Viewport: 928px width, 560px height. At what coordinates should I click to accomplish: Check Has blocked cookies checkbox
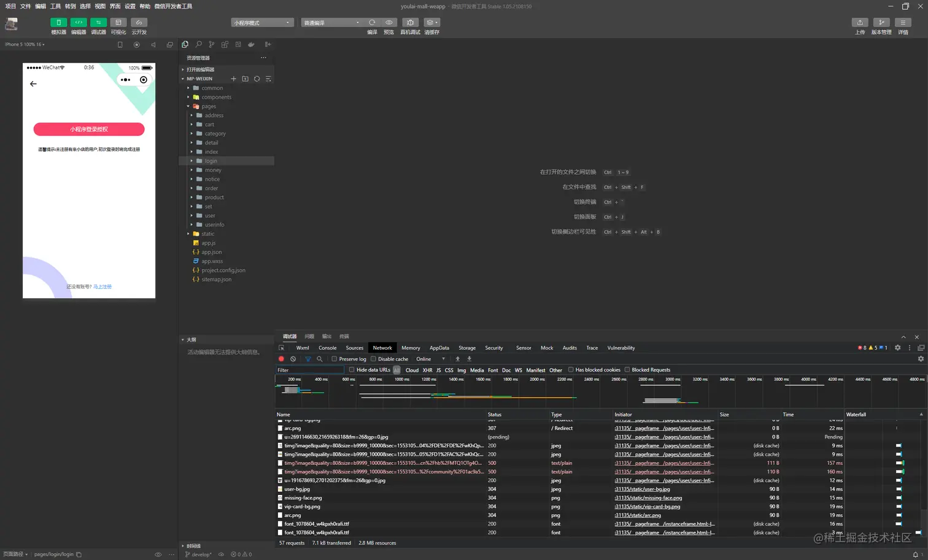[x=571, y=370]
